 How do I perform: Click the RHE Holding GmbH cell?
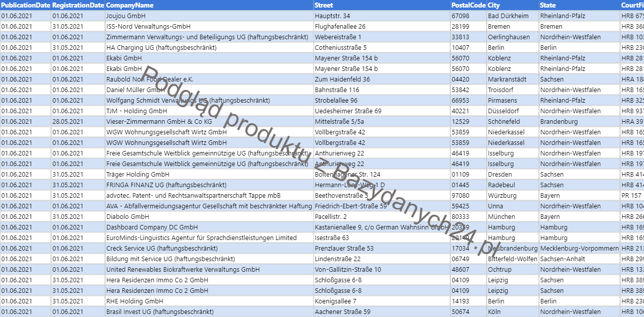(x=209, y=301)
